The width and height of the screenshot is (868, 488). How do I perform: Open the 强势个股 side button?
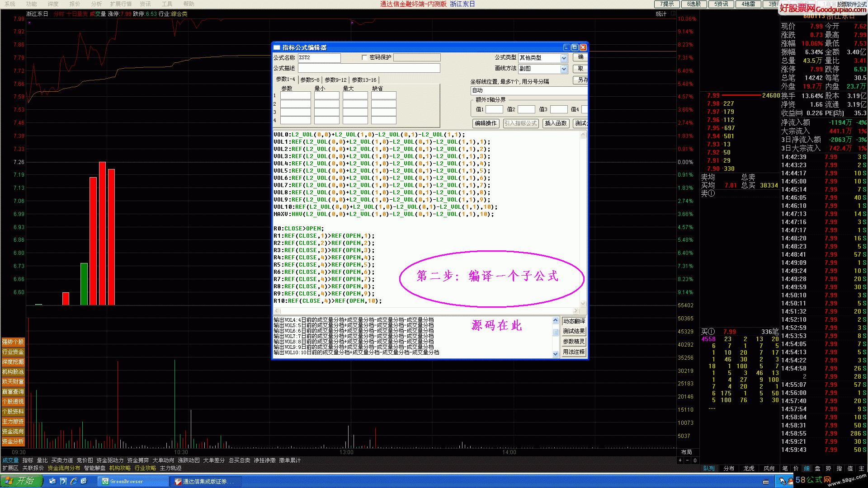click(13, 342)
